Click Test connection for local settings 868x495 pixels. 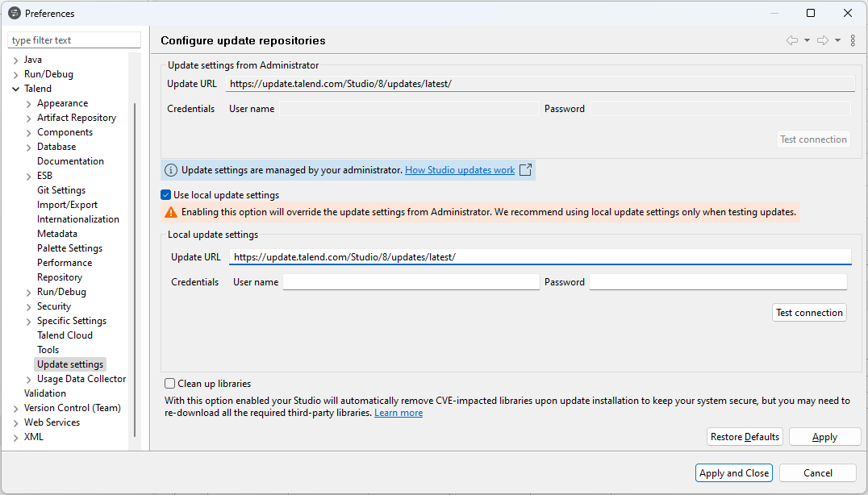809,312
